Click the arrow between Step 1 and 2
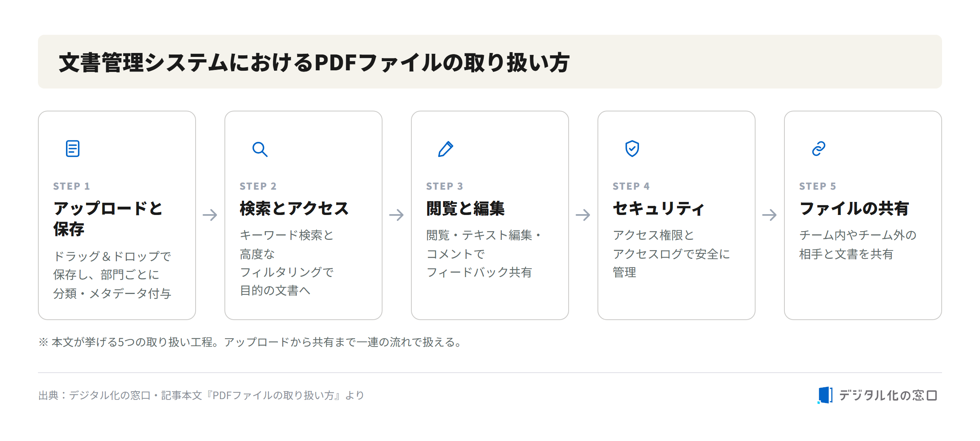 [210, 215]
